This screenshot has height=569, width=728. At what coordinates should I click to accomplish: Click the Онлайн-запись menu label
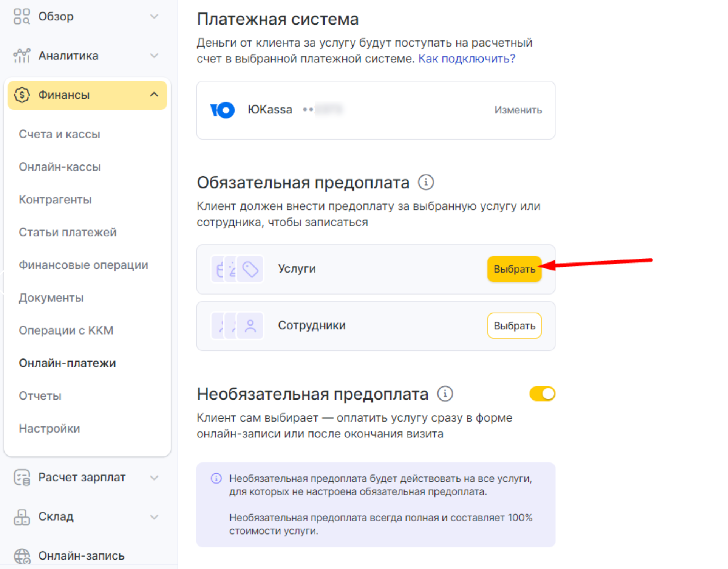click(81, 556)
